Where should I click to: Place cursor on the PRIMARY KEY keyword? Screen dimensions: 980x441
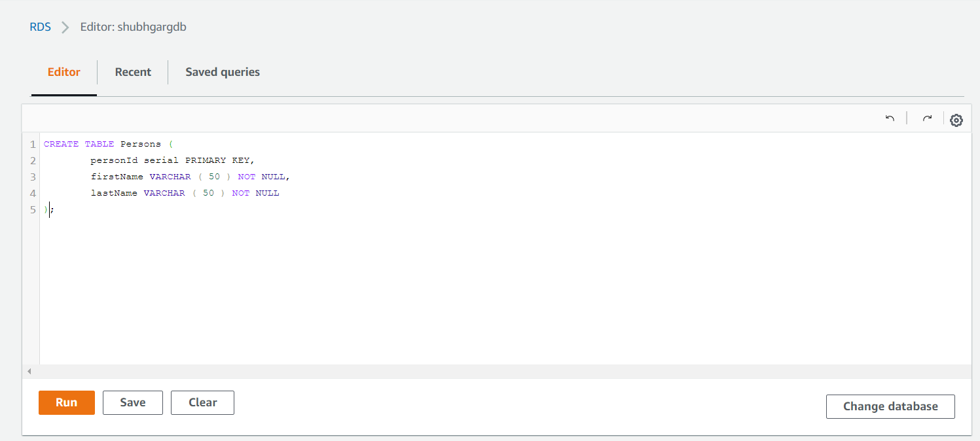click(217, 160)
